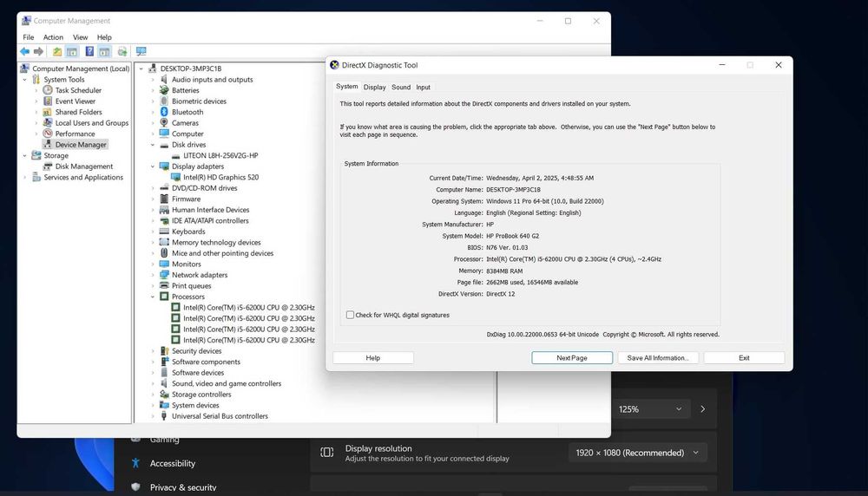Screen dimensions: 868x496
Task: Switch to the Display tab in DirectX Diagnostic Tool
Action: (x=374, y=88)
